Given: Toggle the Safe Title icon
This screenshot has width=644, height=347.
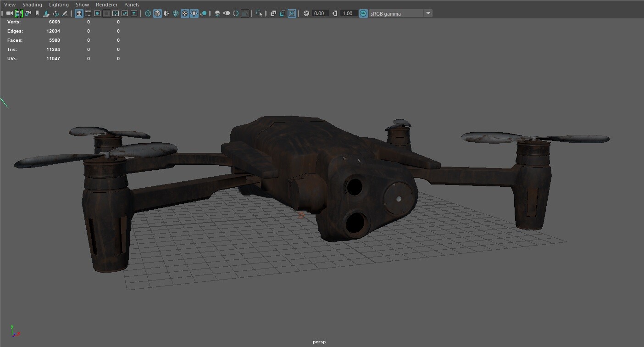Looking at the screenshot, I should (x=134, y=13).
